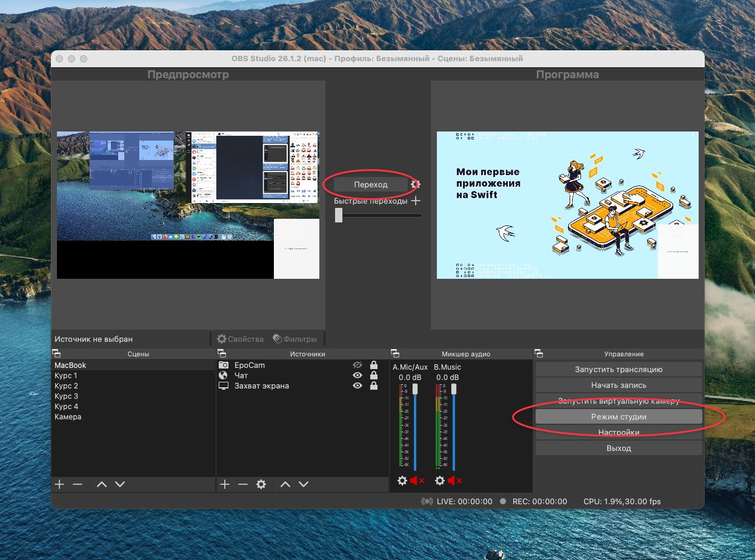The width and height of the screenshot is (755, 560).
Task: Open Фильтры source filters
Action: click(294, 339)
